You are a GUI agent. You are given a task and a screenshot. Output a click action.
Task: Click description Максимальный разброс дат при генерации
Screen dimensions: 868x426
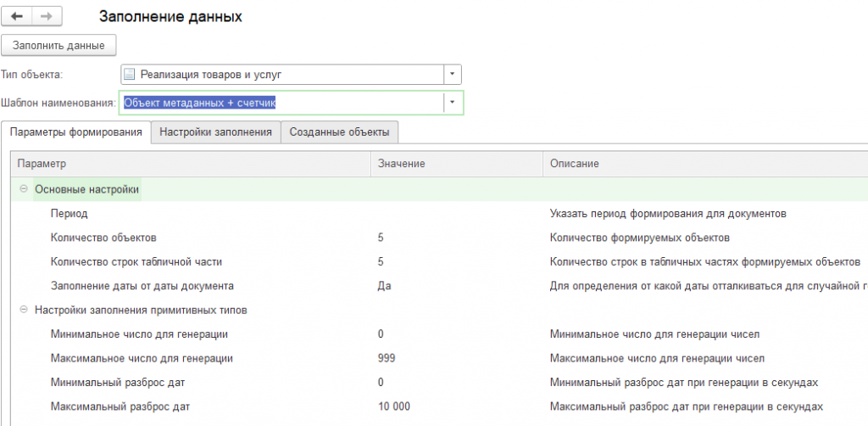pos(687,406)
